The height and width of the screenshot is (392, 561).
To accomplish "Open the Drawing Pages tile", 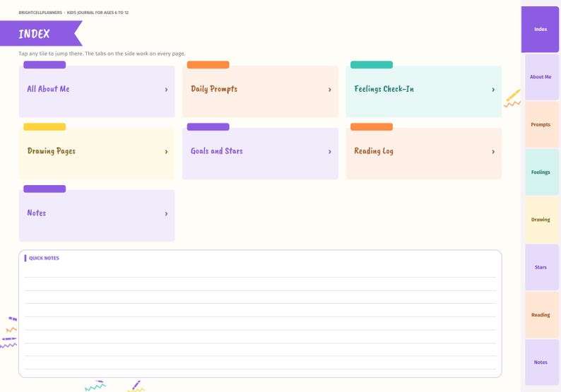I will point(97,153).
